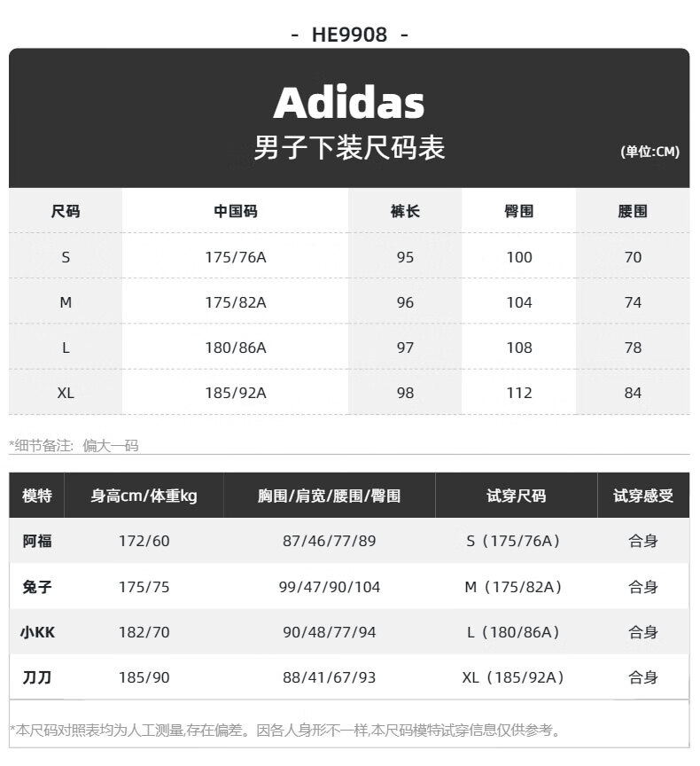Click the 偏大一码 detail note
The image size is (700, 766).
[x=111, y=446]
